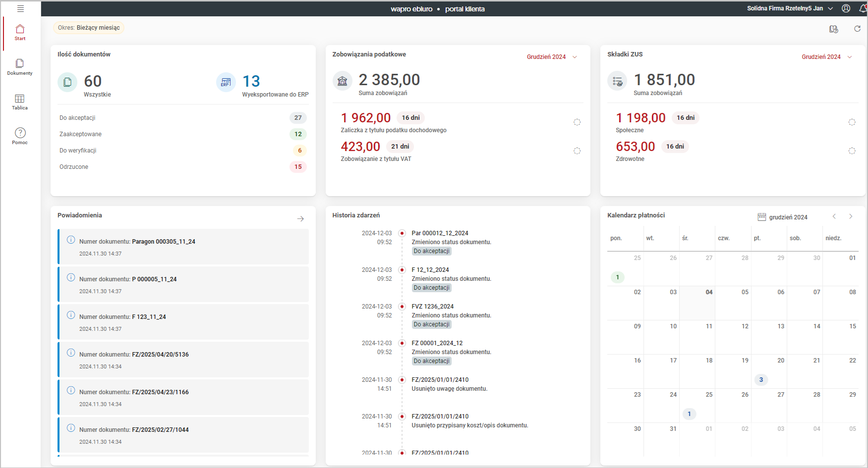The height and width of the screenshot is (468, 868).
Task: Open notification FZ/2025/04/20/5136
Action: click(x=183, y=360)
